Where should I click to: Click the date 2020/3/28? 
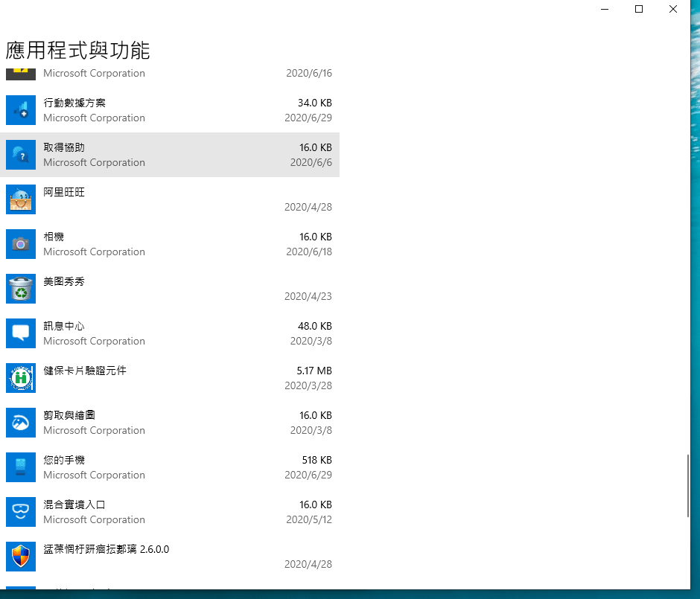click(x=308, y=385)
